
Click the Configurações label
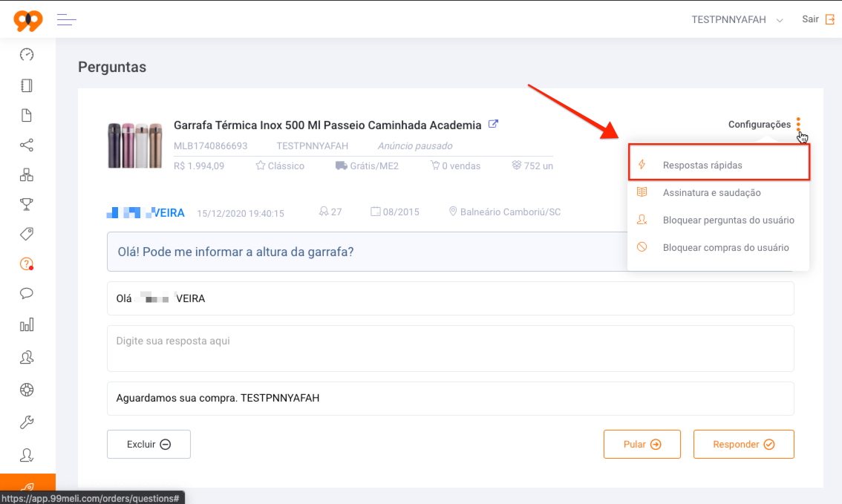click(x=759, y=125)
